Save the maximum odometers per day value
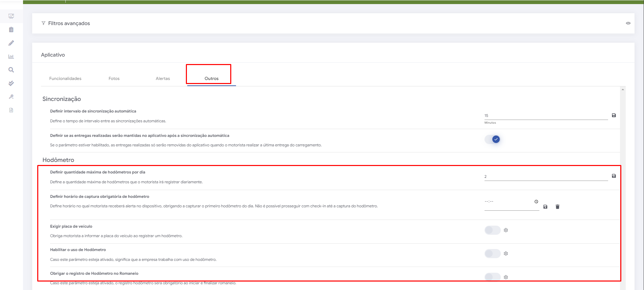644x290 pixels. 614,176
